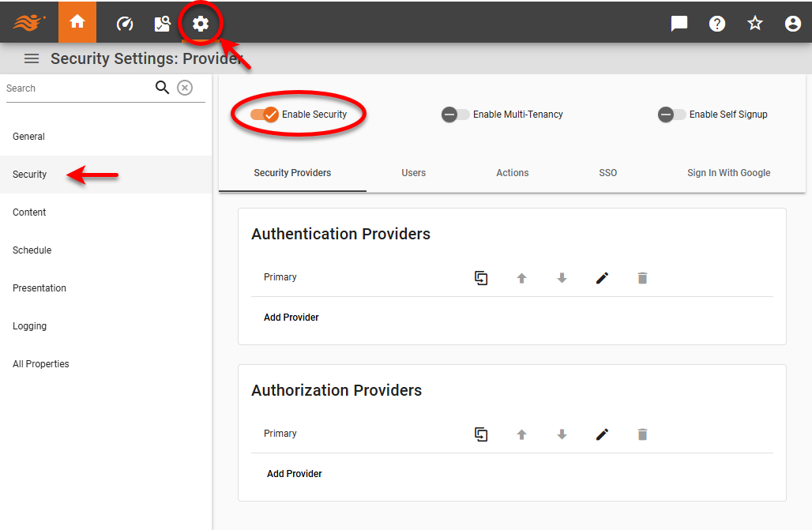
Task: Open the feedback chat icon
Action: [x=679, y=24]
